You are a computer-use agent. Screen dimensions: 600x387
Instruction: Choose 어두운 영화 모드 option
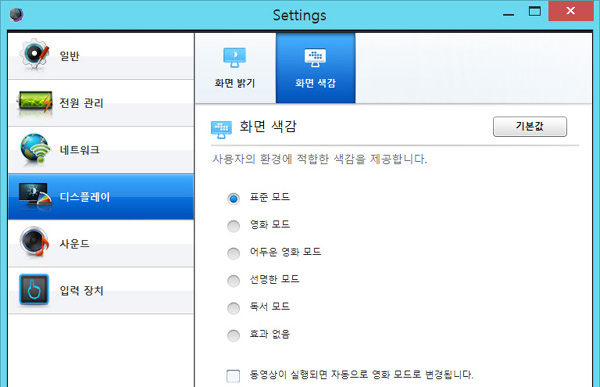click(233, 253)
